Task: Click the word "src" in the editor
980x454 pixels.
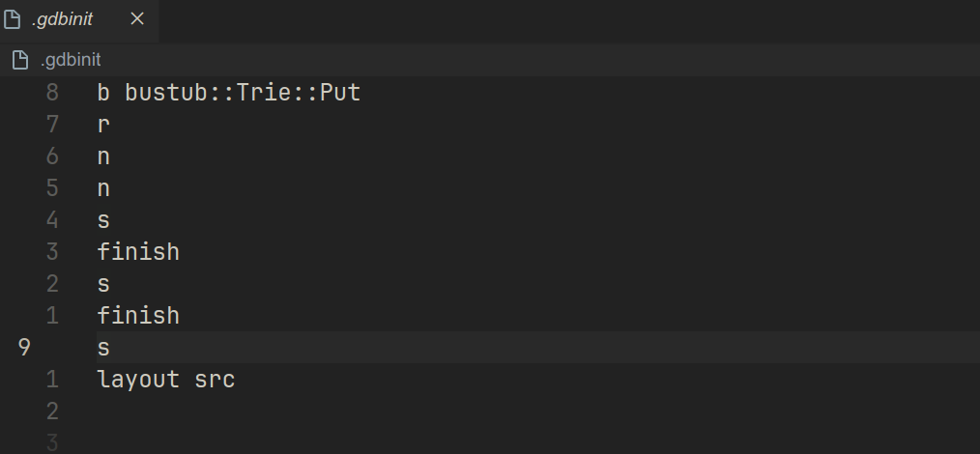Action: tap(215, 380)
